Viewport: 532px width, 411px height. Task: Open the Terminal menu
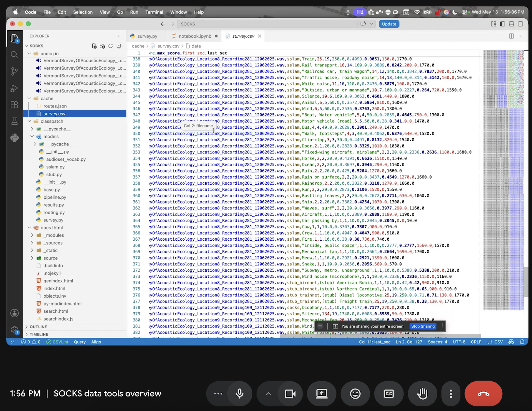pos(154,12)
